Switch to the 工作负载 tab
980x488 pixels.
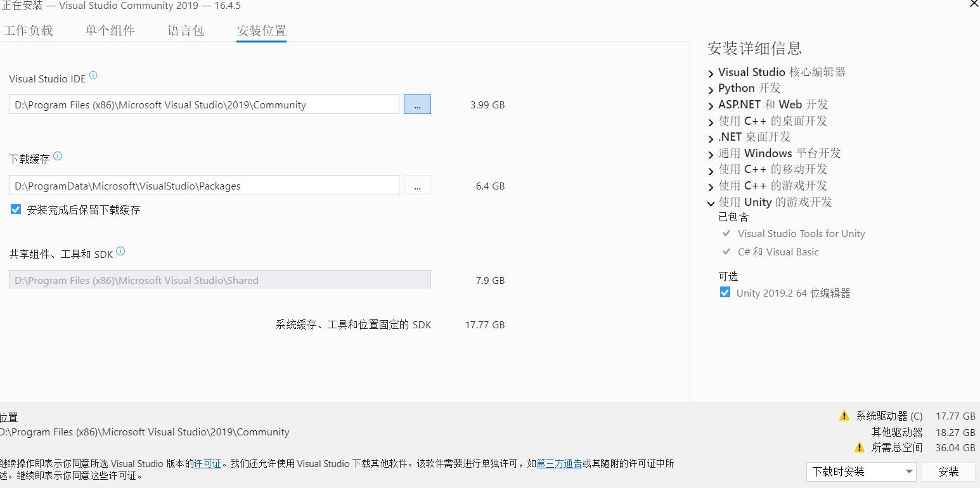29,30
